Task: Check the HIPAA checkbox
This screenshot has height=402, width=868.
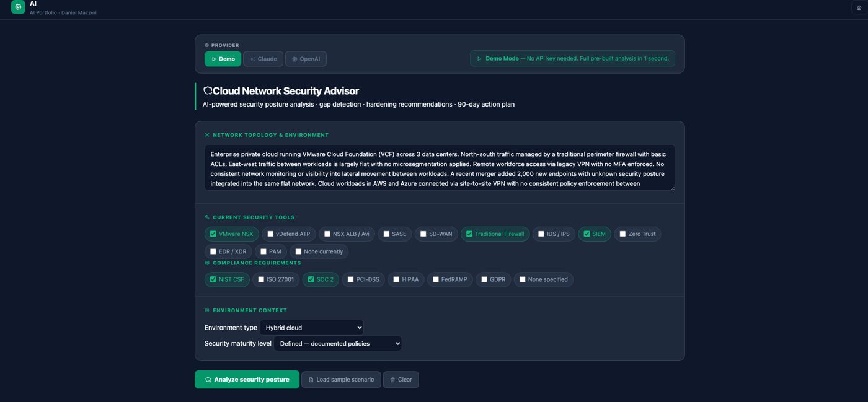Action: [396, 279]
